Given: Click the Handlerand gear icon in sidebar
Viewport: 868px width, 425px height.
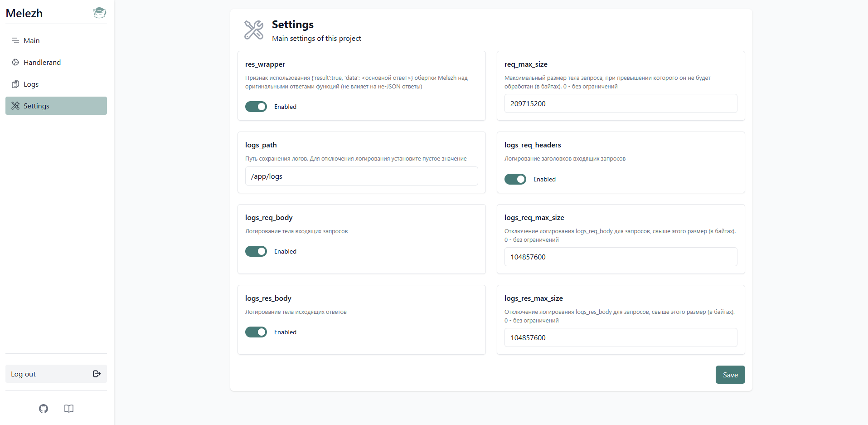Looking at the screenshot, I should point(15,62).
